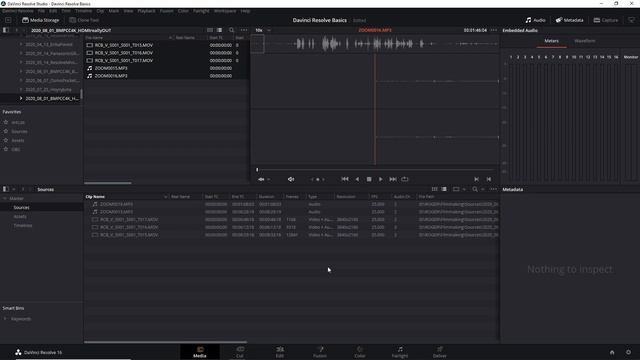
Task: Open the Capture panel
Action: point(606,20)
